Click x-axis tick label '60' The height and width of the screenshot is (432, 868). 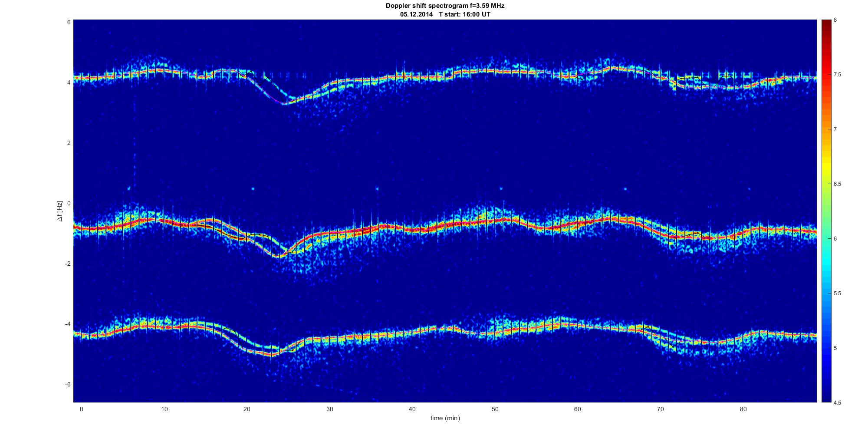tap(578, 409)
